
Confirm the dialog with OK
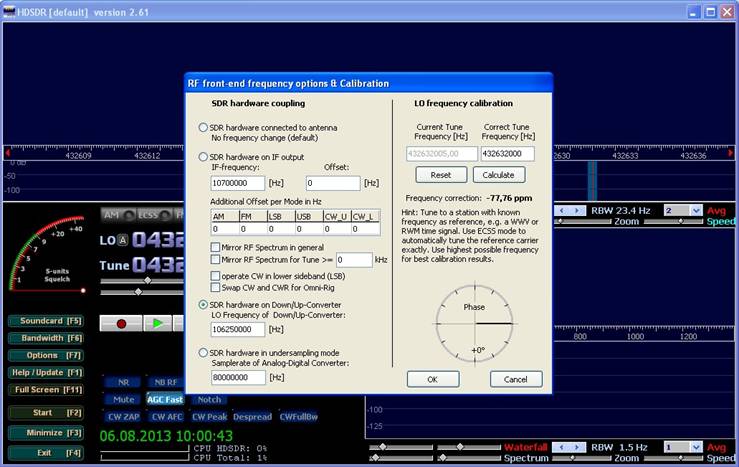pos(433,379)
